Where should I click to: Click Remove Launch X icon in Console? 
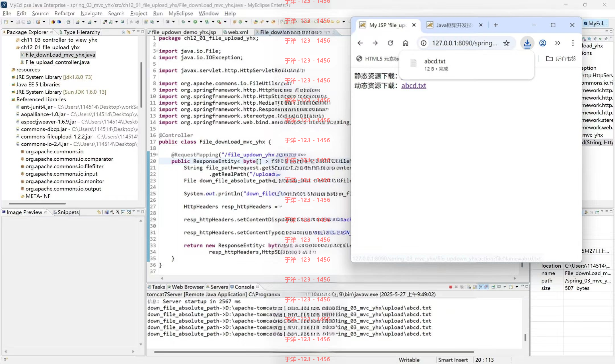[456, 287]
